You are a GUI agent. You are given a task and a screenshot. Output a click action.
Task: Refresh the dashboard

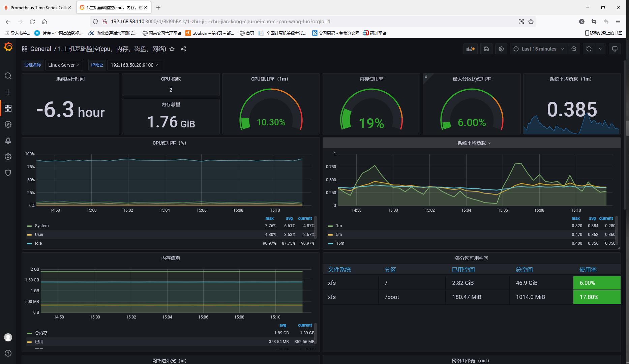pos(589,49)
